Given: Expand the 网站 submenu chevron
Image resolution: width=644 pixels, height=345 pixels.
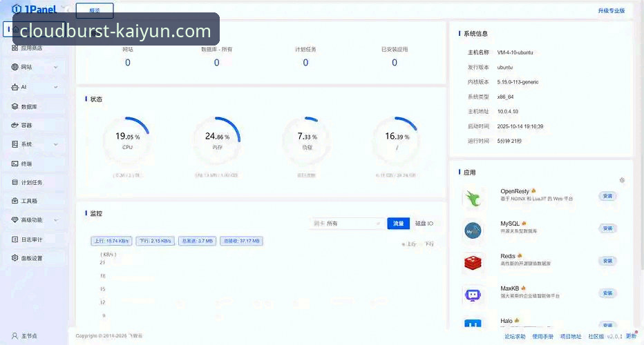Looking at the screenshot, I should (55, 68).
